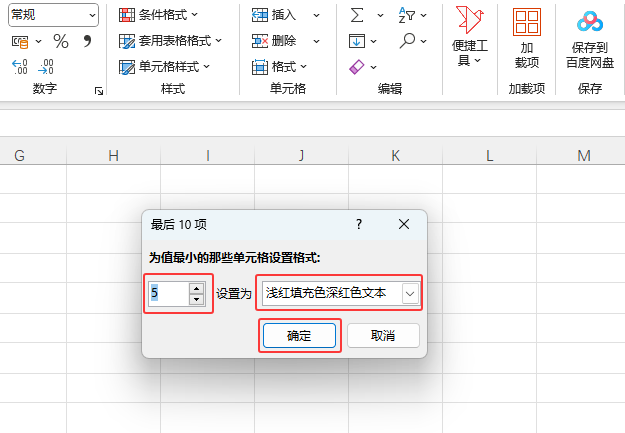Select column G header
625x433 pixels.
coord(19,155)
